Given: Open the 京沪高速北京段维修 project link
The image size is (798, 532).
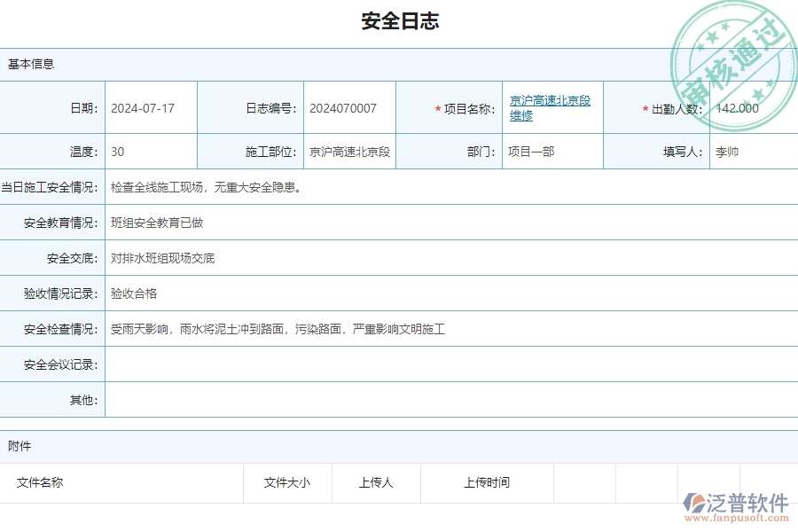Looking at the screenshot, I should pyautogui.click(x=550, y=107).
